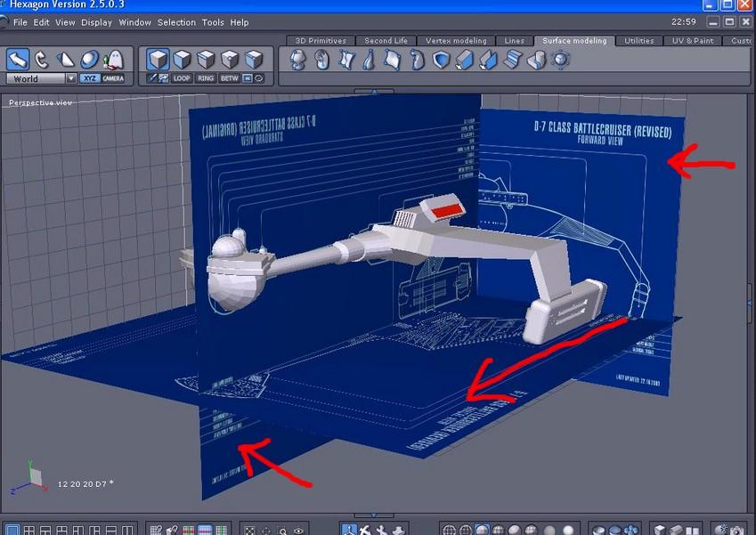Click the curved patch Coons surface icon

click(x=393, y=61)
